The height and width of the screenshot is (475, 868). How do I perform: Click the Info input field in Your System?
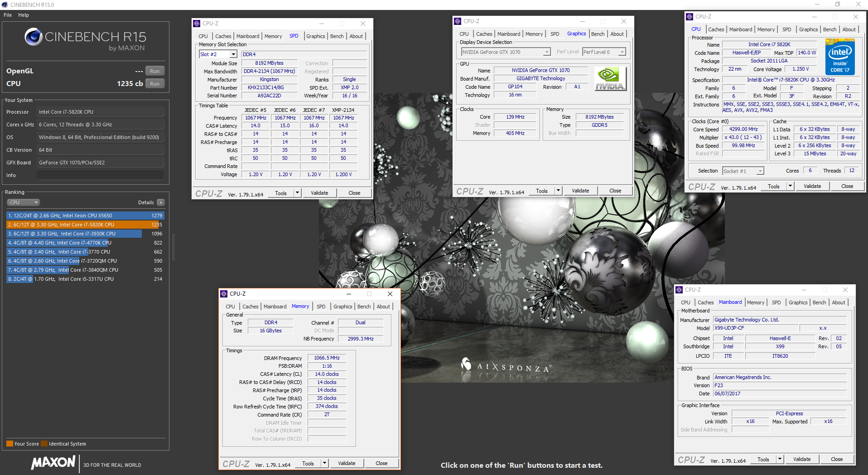tap(101, 175)
